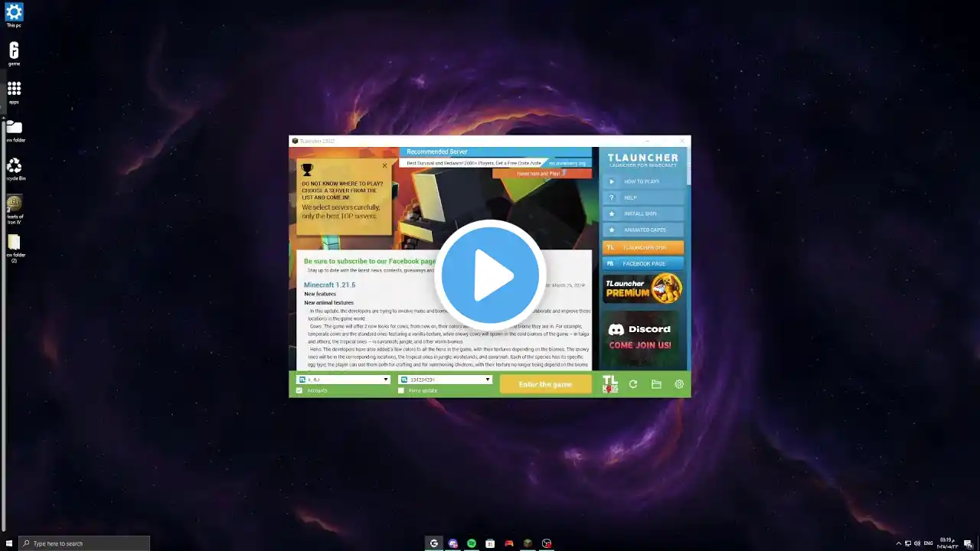Viewport: 980px width, 551px height.
Task: Close the yellow server tip popup
Action: pos(384,165)
